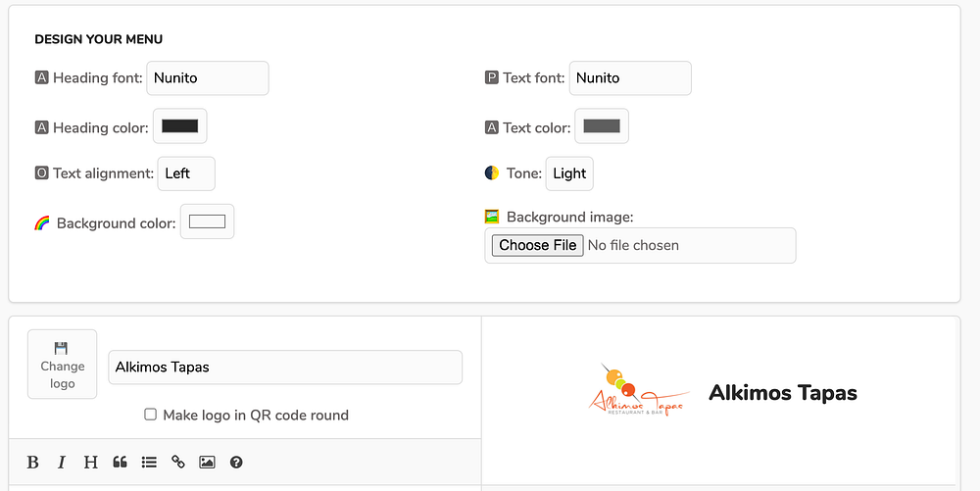Click the Change logo button
Screen dimensions: 980x491
coord(63,365)
